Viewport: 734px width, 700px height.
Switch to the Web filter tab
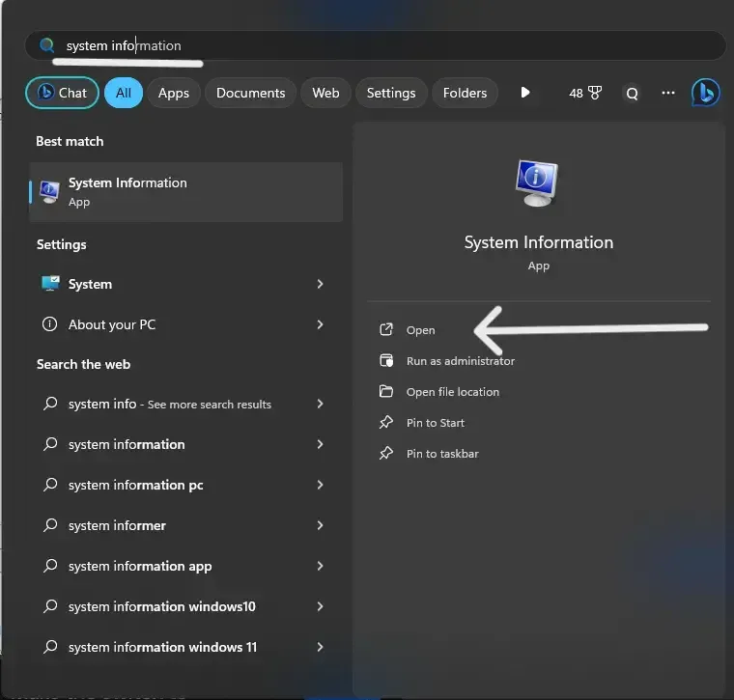(325, 93)
